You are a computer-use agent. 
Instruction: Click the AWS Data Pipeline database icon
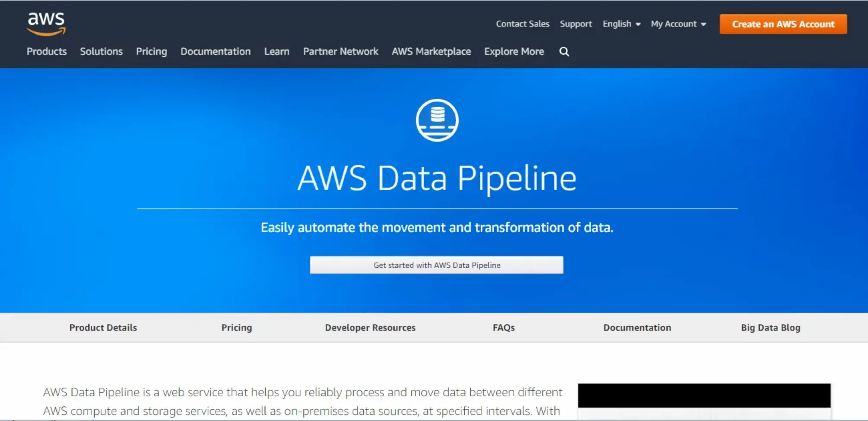tap(436, 120)
